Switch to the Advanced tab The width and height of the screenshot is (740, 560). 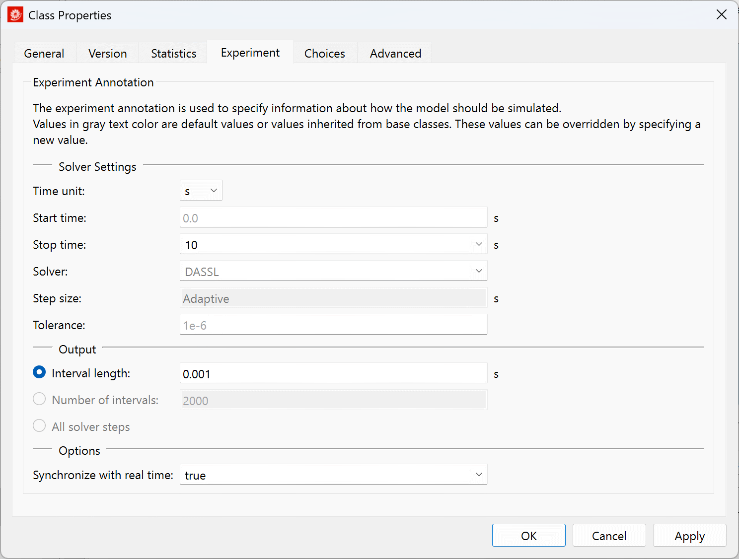[x=396, y=53]
